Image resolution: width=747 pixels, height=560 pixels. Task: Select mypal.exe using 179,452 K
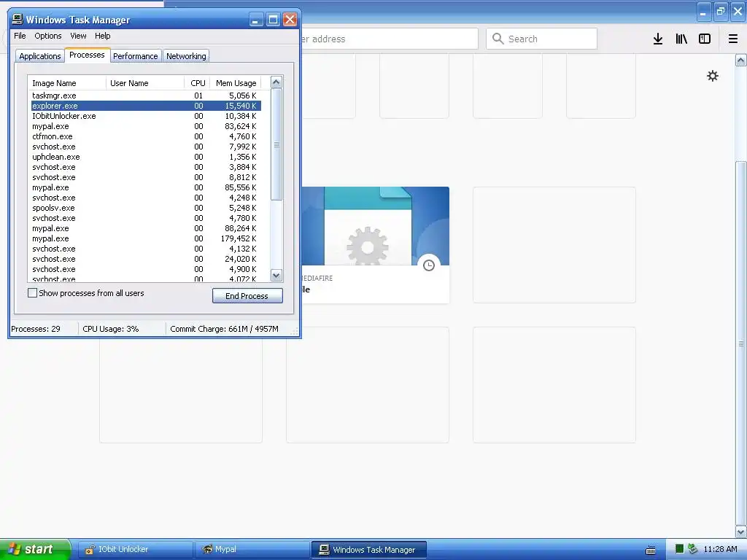click(146, 238)
